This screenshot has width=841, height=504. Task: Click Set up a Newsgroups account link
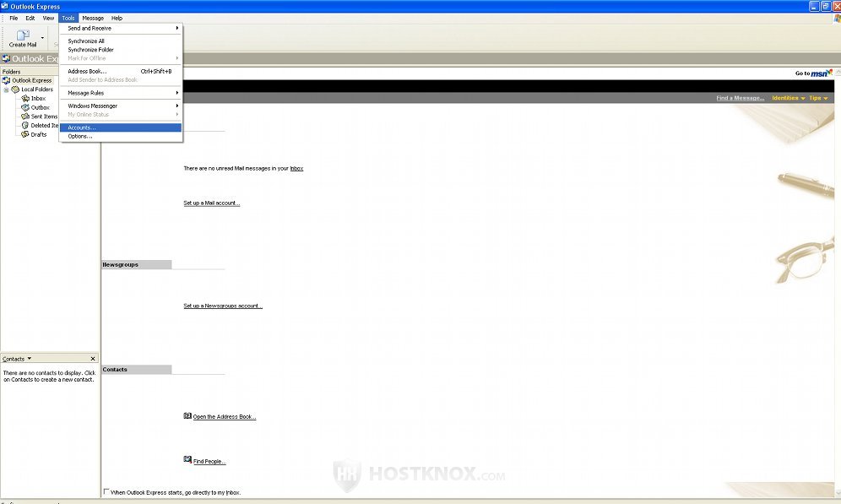pos(223,306)
